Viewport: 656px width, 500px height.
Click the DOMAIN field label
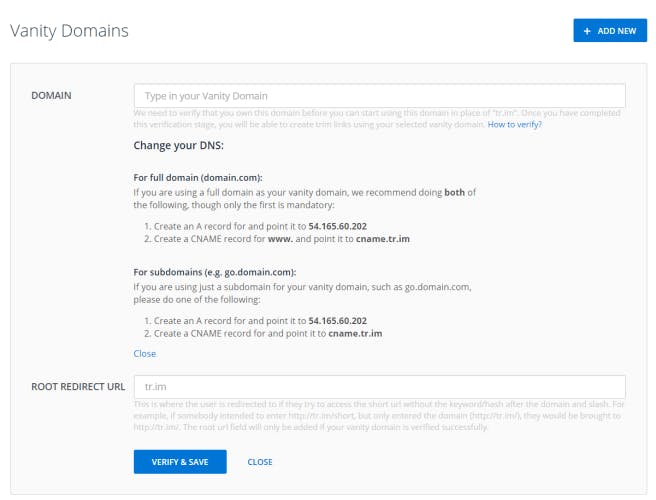58,96
